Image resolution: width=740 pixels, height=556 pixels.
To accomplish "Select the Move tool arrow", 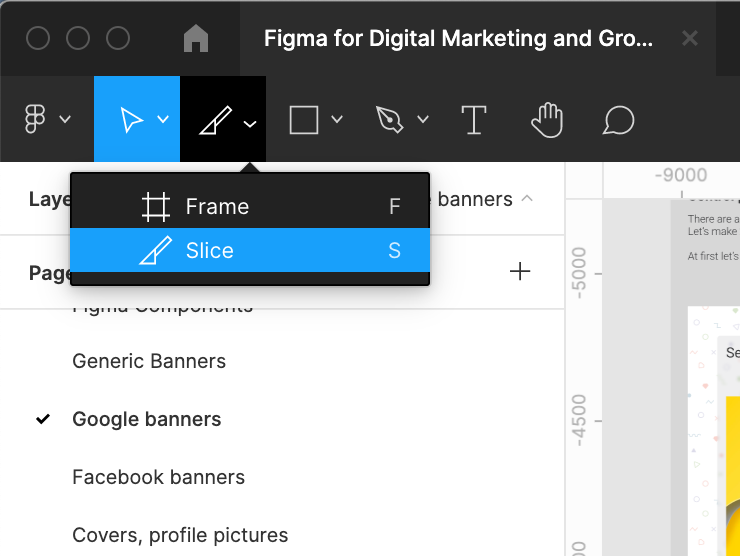I will [132, 119].
